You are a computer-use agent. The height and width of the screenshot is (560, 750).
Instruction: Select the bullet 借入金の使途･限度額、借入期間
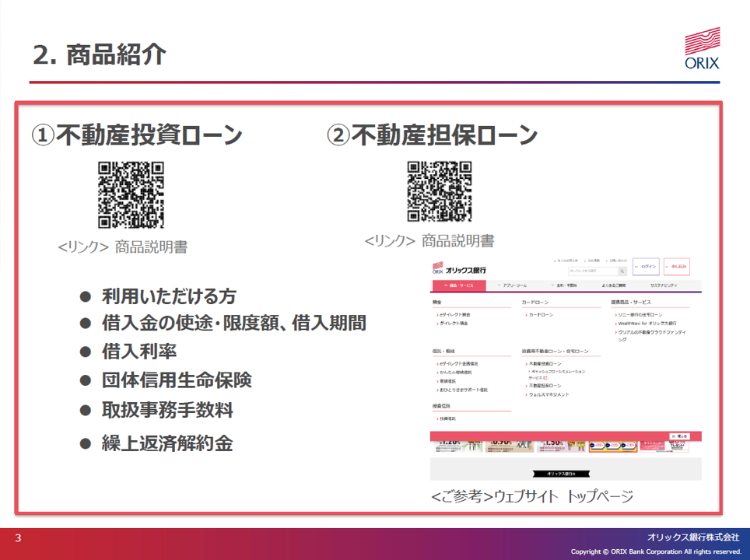click(x=234, y=324)
